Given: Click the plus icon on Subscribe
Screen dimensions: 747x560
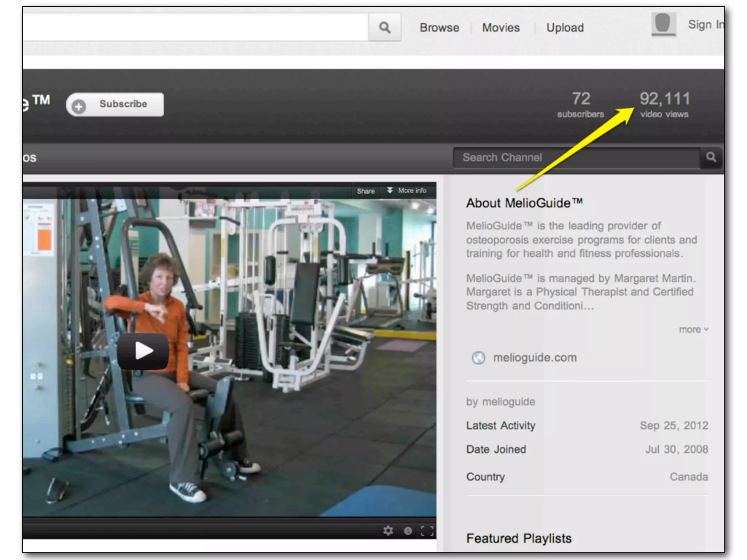Looking at the screenshot, I should pyautogui.click(x=79, y=106).
